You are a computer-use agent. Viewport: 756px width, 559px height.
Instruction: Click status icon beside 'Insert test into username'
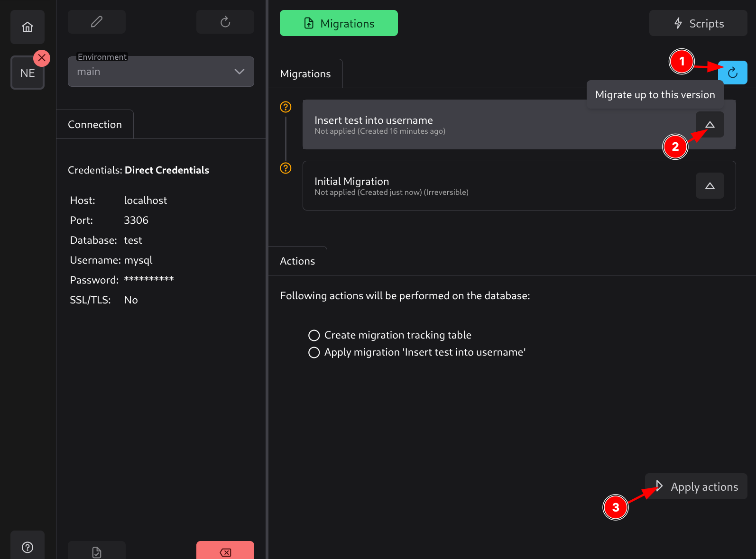[x=286, y=107]
